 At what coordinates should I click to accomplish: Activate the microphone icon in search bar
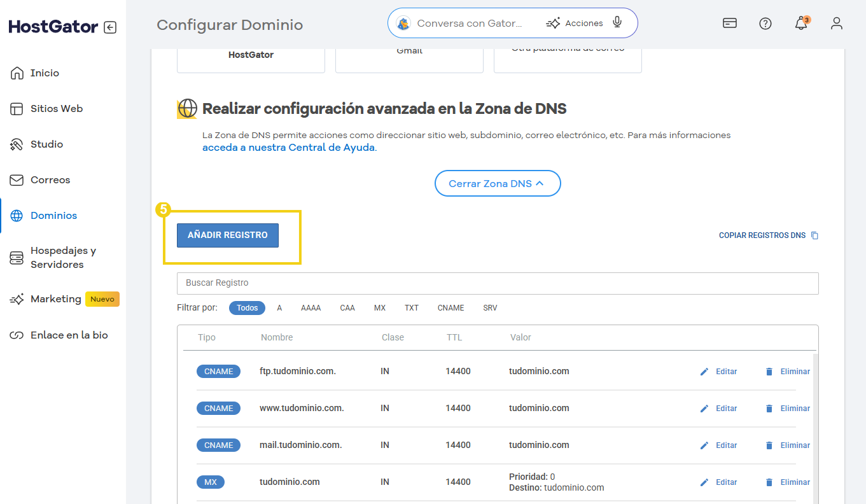point(616,22)
